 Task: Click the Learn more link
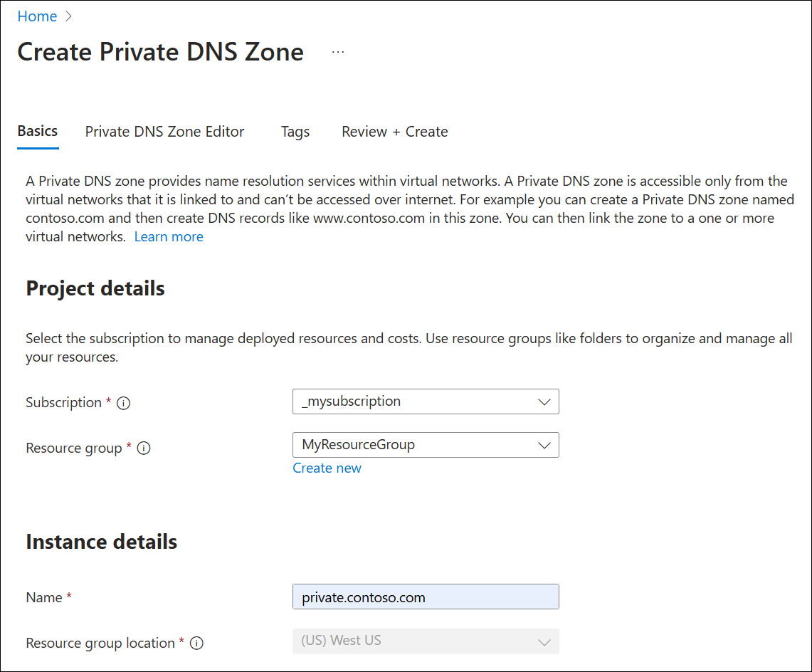tap(169, 236)
